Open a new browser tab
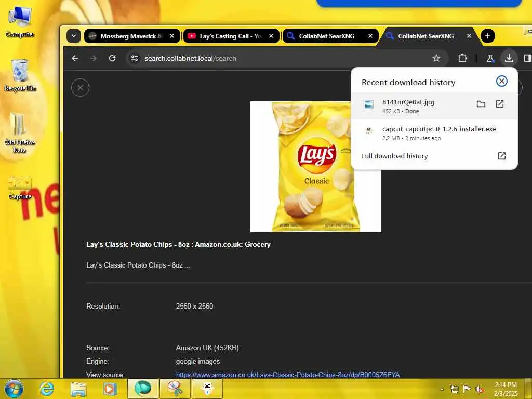532x399 pixels. tap(488, 36)
